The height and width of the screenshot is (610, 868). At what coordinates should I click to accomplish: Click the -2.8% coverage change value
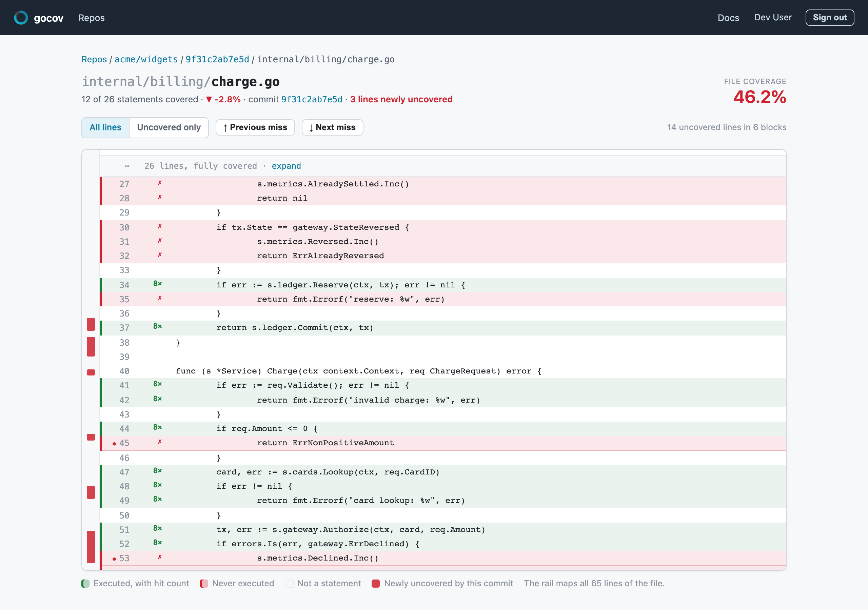pos(228,99)
